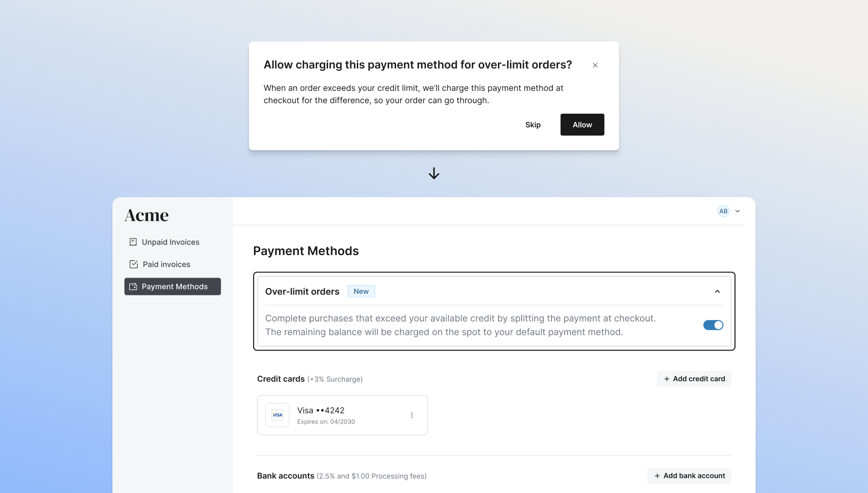Disable the over-limit orders toggle
The image size is (868, 493).
click(x=713, y=325)
